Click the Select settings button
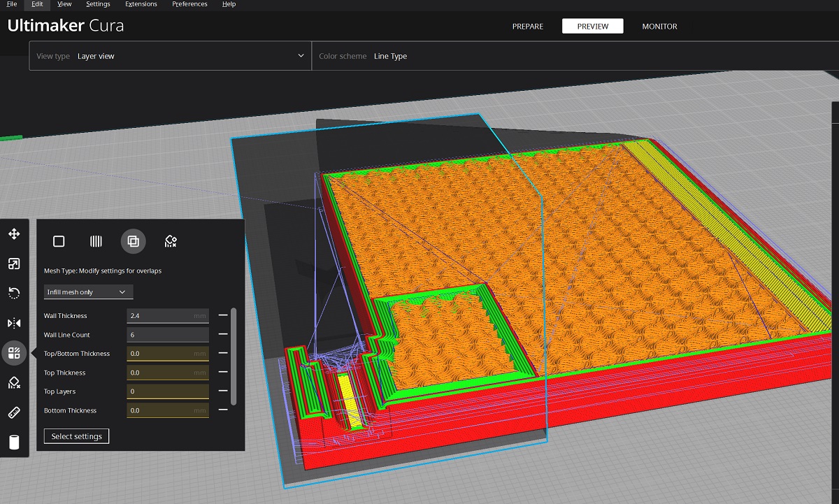This screenshot has width=839, height=504. pyautogui.click(x=76, y=436)
